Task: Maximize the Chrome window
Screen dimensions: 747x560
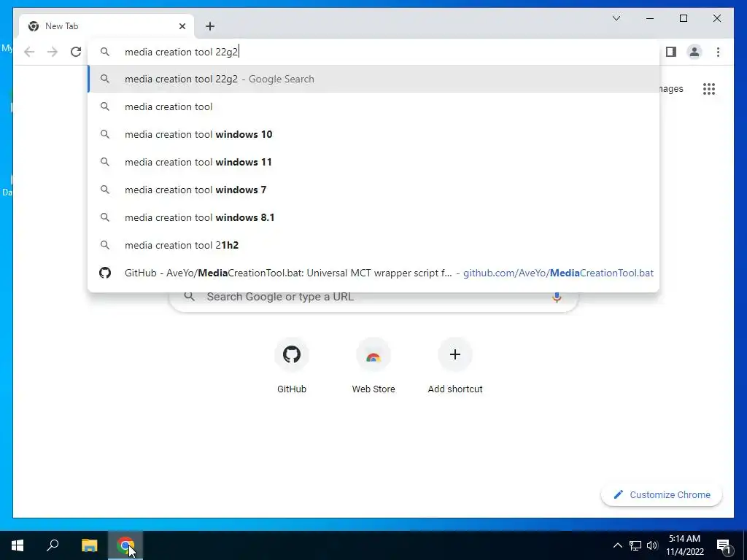Action: click(684, 18)
